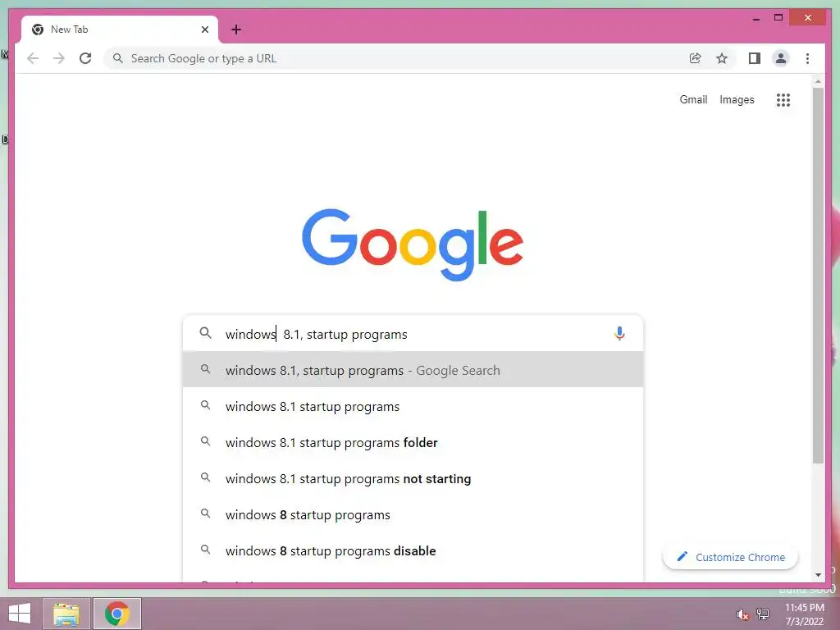Click the page scrollbar down arrow

pos(818,575)
